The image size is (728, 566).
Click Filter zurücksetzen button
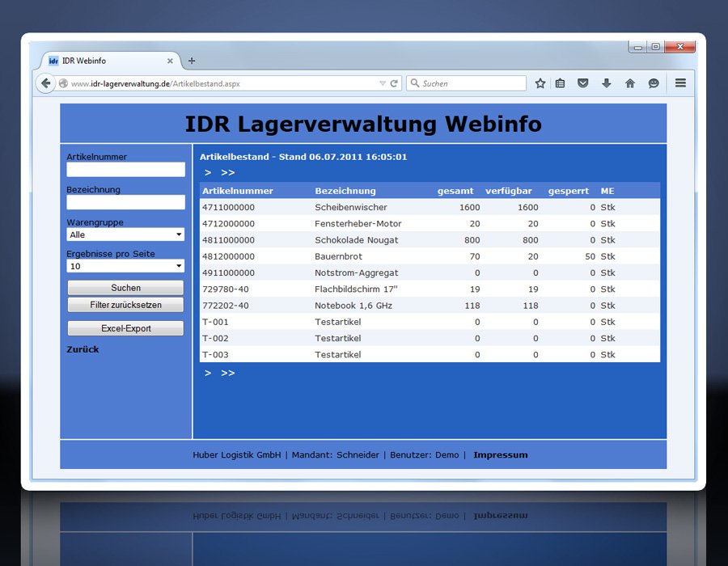[125, 305]
